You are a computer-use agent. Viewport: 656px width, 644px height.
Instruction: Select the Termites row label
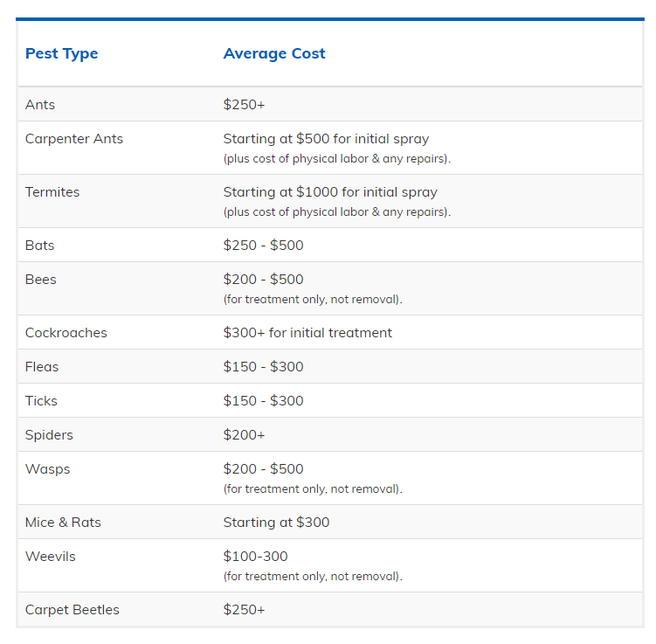(x=52, y=192)
